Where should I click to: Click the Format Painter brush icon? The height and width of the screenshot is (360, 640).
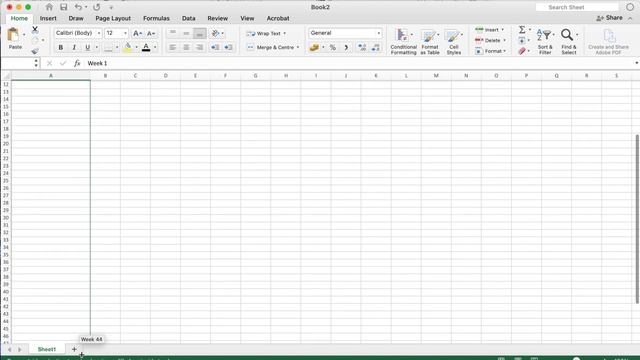[x=35, y=51]
